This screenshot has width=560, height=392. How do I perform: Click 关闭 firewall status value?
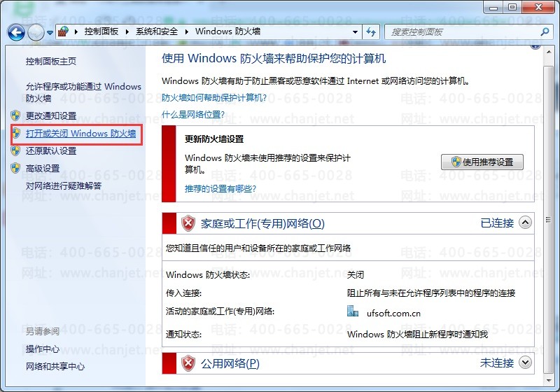coord(356,275)
